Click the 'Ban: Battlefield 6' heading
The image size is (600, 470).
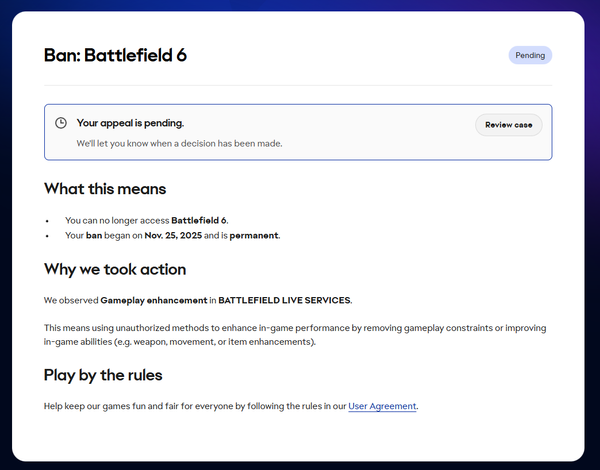coord(115,55)
